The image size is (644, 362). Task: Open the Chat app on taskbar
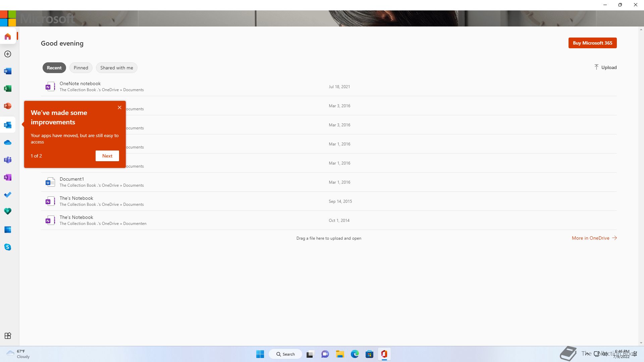(325, 354)
